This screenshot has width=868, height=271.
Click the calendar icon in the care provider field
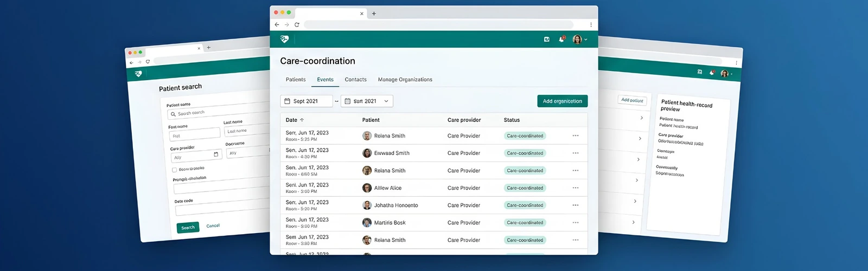pos(216,154)
